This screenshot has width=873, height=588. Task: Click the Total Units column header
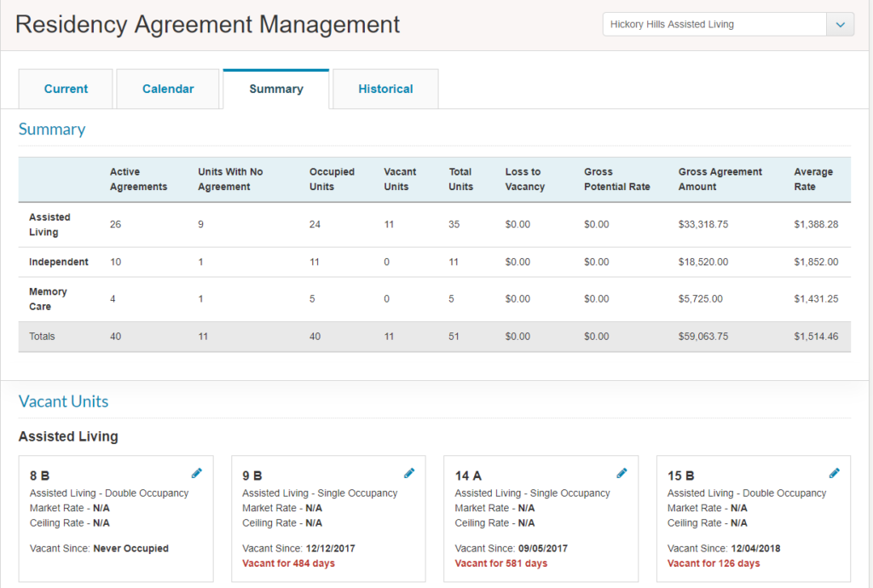click(x=460, y=179)
